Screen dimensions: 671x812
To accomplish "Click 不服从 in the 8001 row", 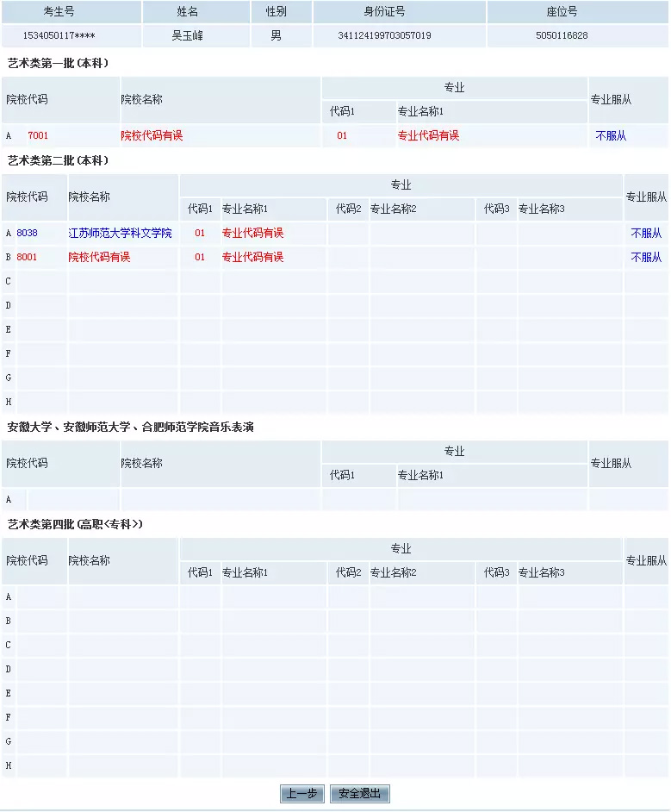I will 646,258.
